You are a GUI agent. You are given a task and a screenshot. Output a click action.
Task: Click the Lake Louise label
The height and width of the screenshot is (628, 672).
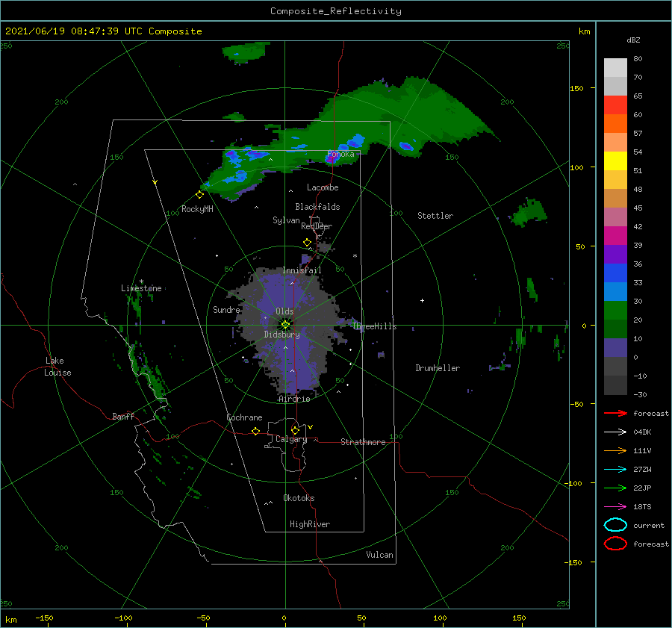57,367
